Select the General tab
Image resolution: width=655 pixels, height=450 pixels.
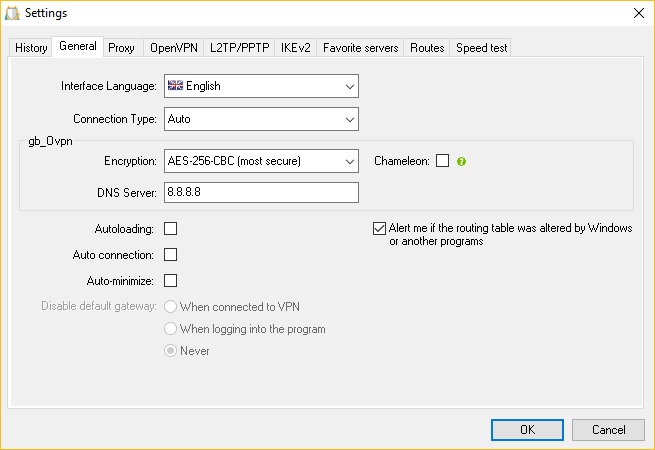point(78,46)
